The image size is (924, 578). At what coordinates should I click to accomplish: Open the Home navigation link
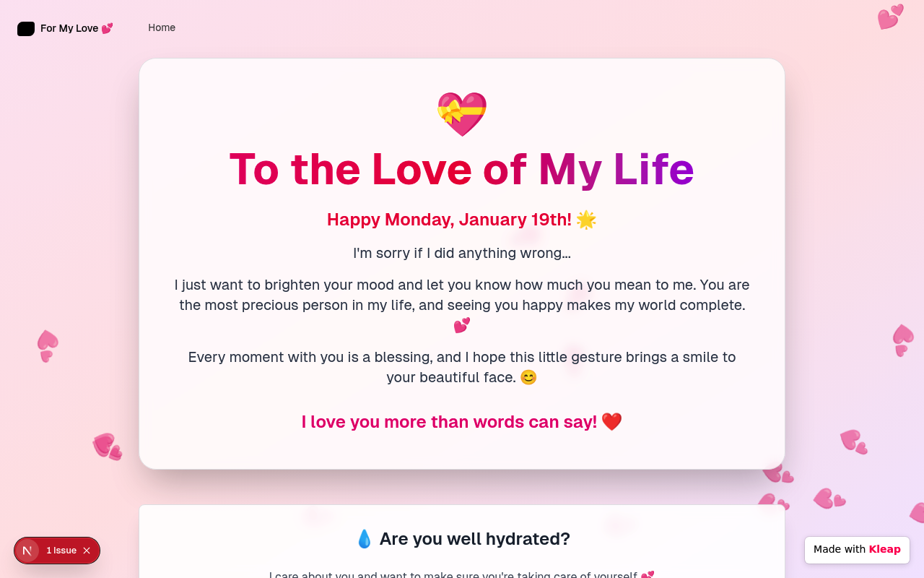[162, 27]
